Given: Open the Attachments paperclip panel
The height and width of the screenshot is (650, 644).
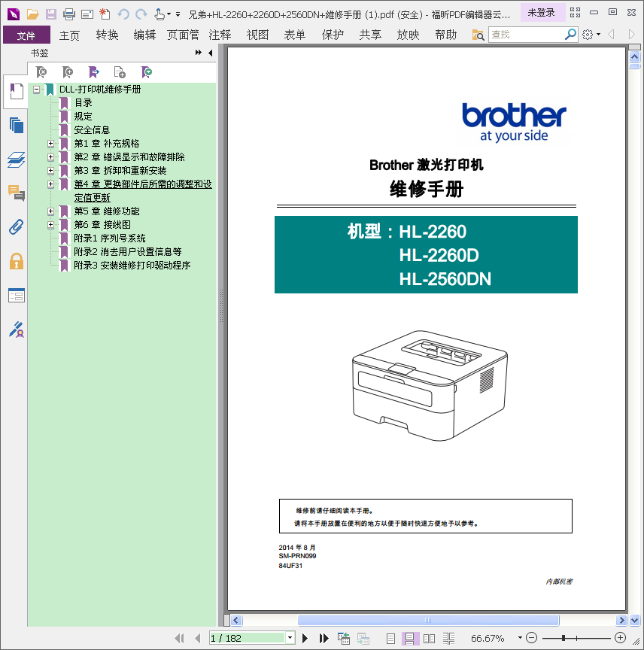Looking at the screenshot, I should tap(16, 227).
